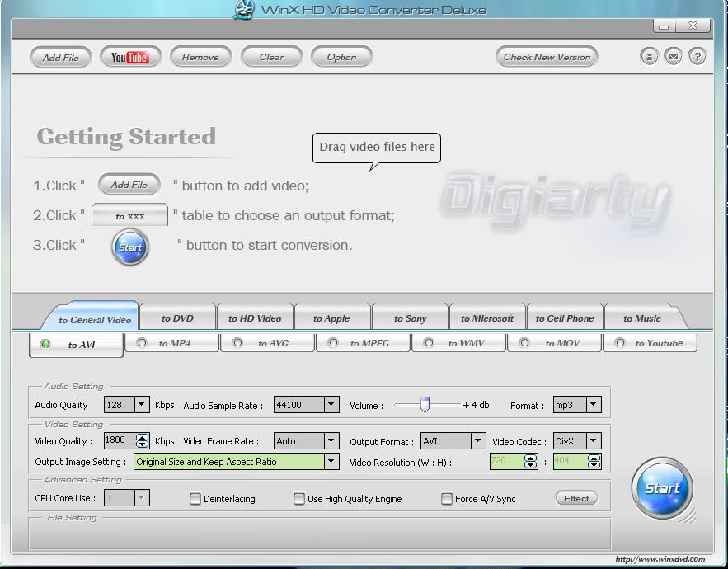The width and height of the screenshot is (728, 569).
Task: Expand the Video Codec DivX dropdown
Action: point(594,441)
